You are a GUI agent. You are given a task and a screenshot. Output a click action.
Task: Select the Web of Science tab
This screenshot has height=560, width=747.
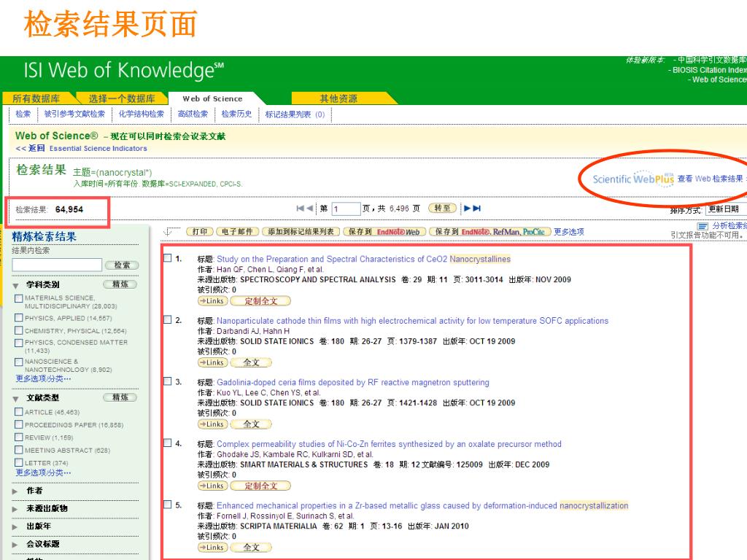pos(212,98)
